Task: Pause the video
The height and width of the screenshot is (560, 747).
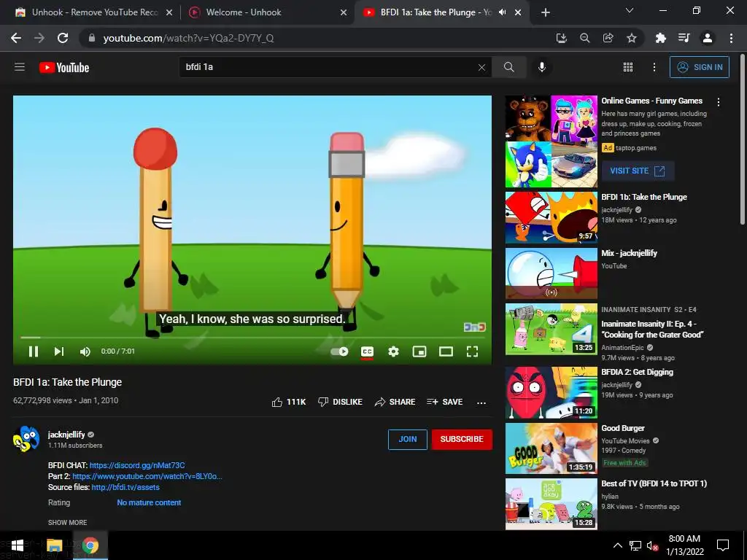Action: (x=34, y=351)
